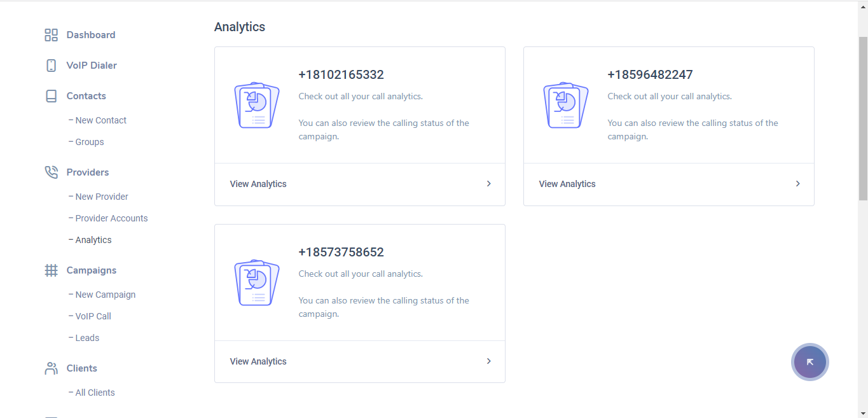Expand analytics for +18102165332 via chevron
The image size is (868, 418).
(488, 183)
